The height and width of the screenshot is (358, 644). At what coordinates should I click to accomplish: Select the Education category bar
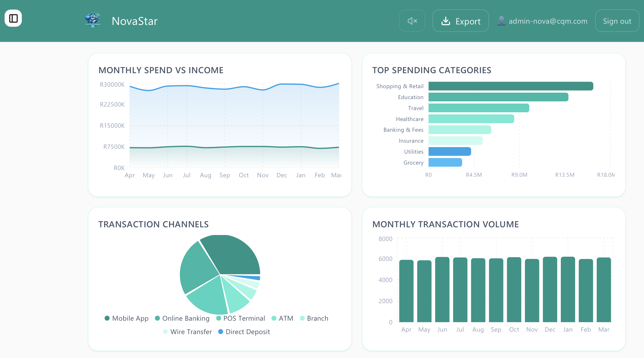tap(498, 97)
